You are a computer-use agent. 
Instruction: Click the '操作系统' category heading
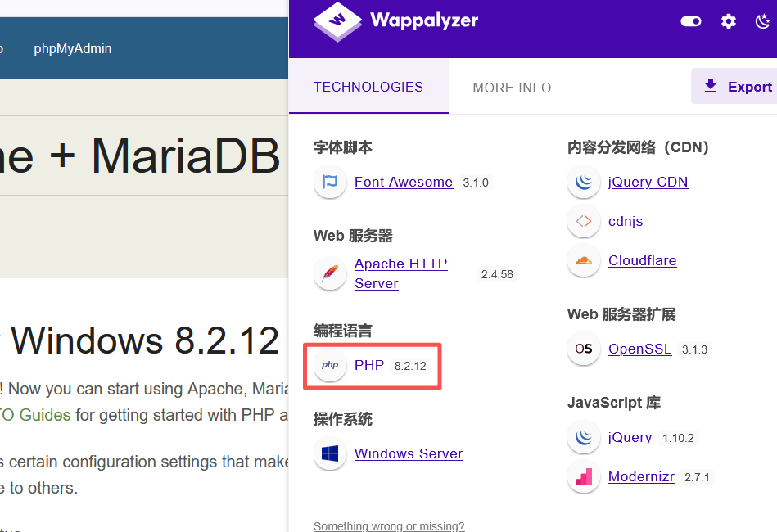tap(342, 419)
